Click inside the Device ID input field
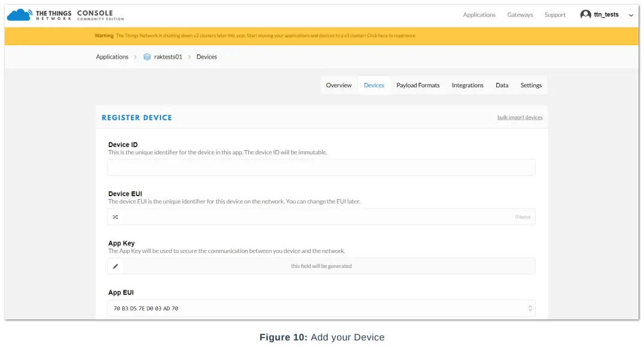The width and height of the screenshot is (644, 347). (321, 167)
